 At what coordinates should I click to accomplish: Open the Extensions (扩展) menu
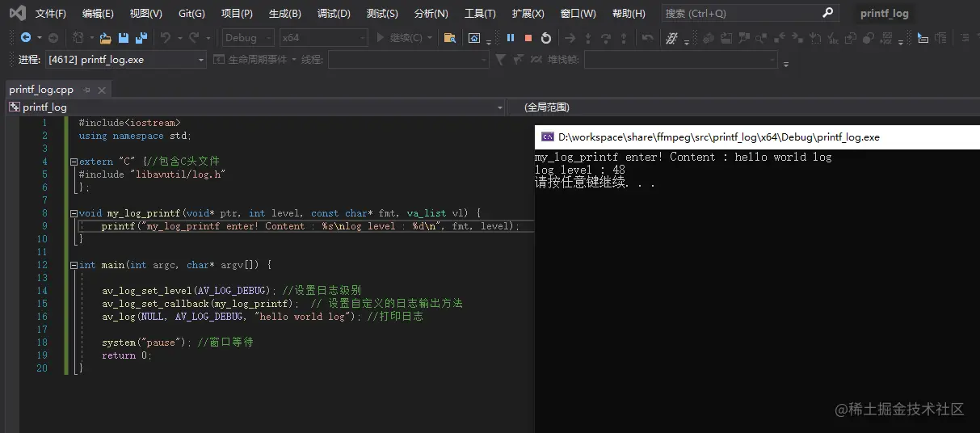tap(528, 13)
